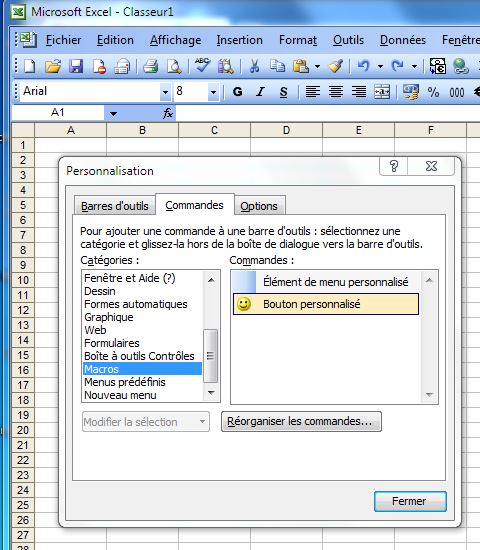Select column B header
The width and height of the screenshot is (480, 550).
[x=142, y=130]
